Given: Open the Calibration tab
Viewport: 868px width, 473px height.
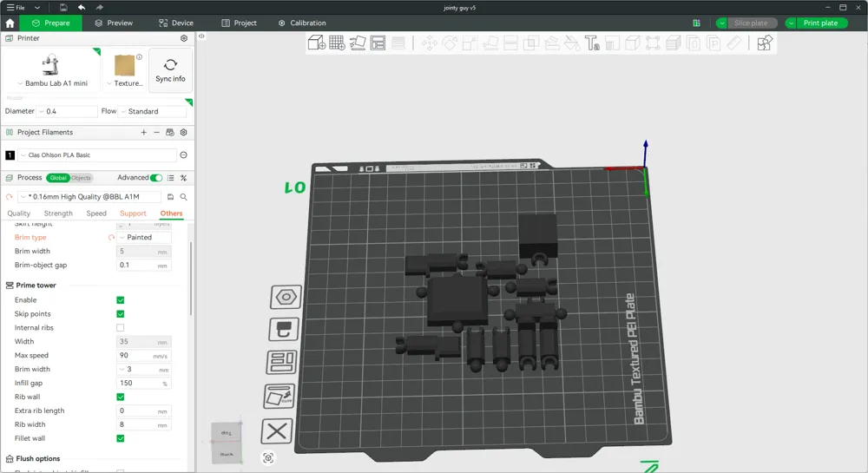Looking at the screenshot, I should (x=302, y=23).
